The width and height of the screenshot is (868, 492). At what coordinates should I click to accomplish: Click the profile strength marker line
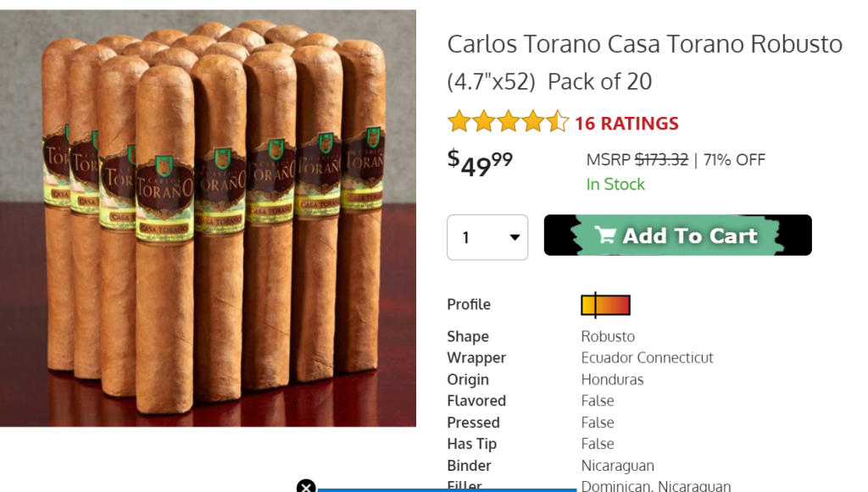(x=596, y=305)
